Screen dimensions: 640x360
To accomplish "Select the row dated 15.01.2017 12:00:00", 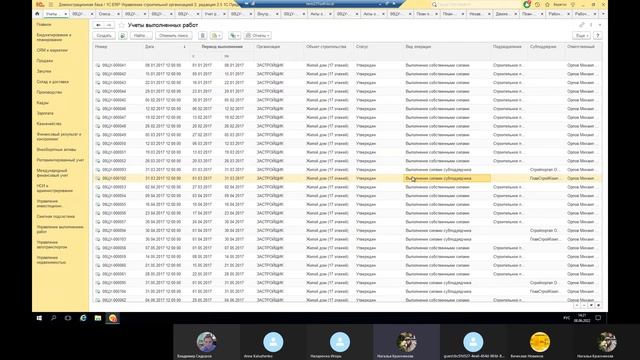I will click(347, 74).
